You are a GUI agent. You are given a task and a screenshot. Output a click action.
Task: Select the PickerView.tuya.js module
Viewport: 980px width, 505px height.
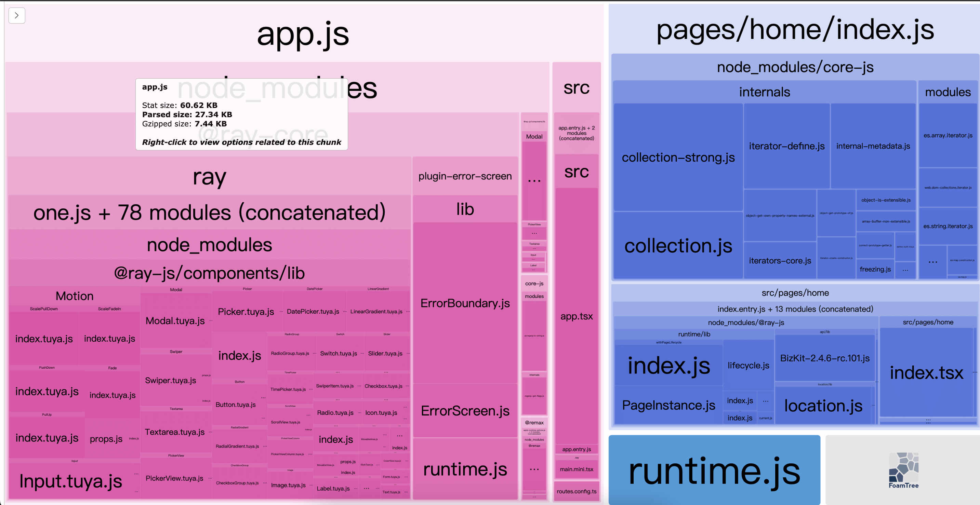pyautogui.click(x=175, y=478)
